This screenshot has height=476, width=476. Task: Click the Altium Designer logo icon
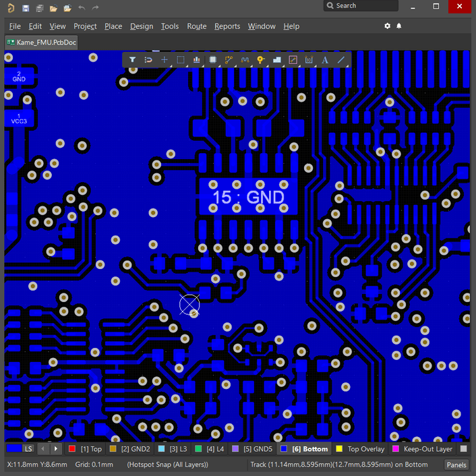click(11, 7)
